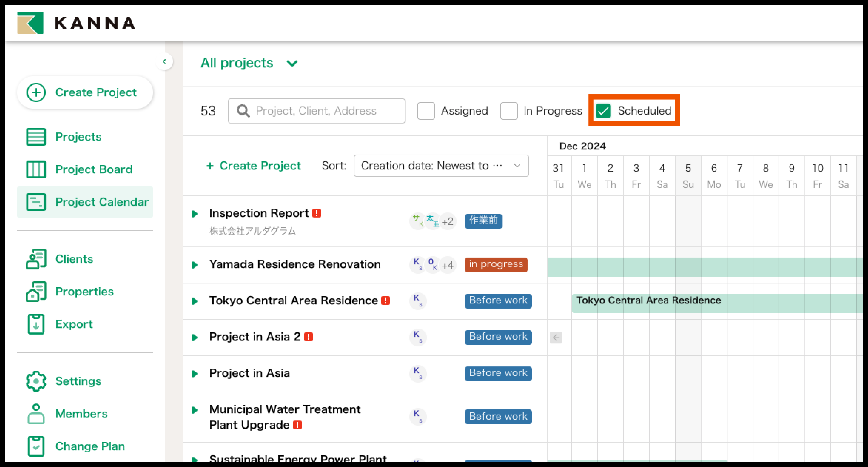Collapse the sidebar with chevron button
868x467 pixels.
tap(164, 61)
